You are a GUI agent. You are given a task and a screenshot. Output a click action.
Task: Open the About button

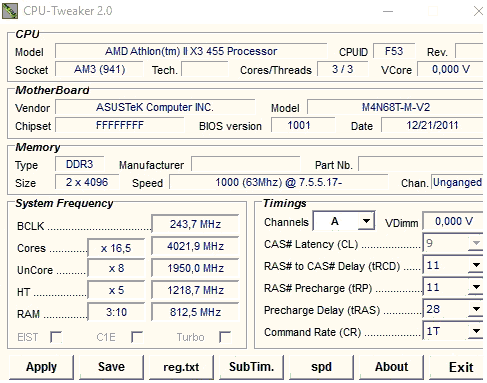pyautogui.click(x=391, y=367)
